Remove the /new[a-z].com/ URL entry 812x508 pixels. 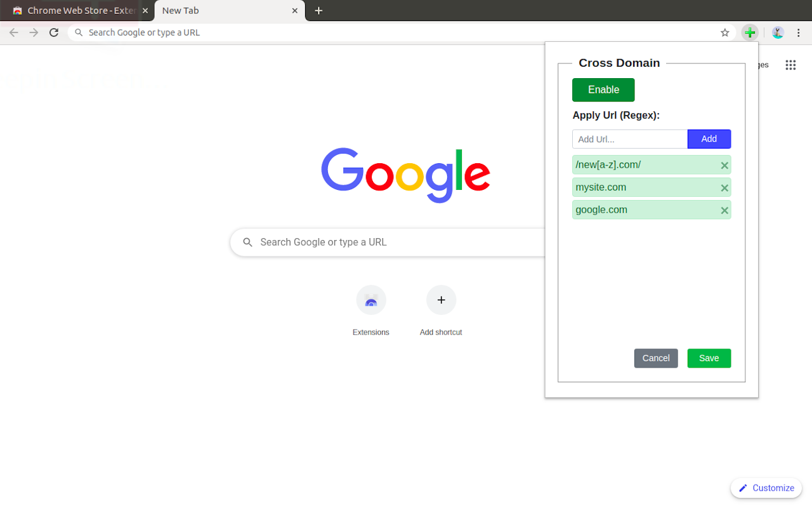point(724,166)
